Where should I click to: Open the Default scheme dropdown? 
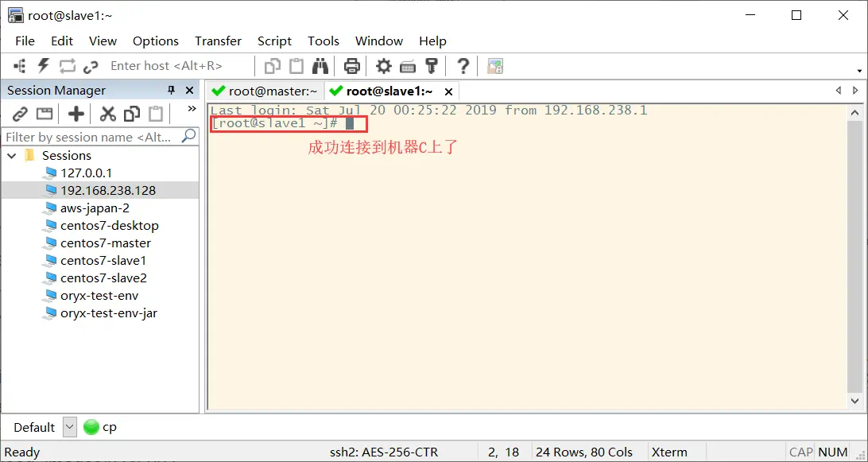coord(69,427)
